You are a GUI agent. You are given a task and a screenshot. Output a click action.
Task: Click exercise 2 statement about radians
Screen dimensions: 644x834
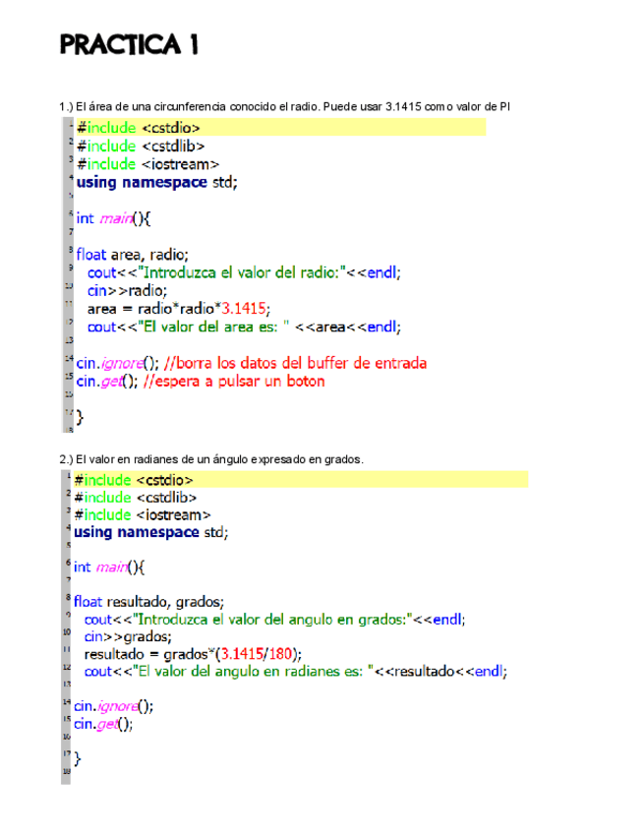click(x=211, y=459)
